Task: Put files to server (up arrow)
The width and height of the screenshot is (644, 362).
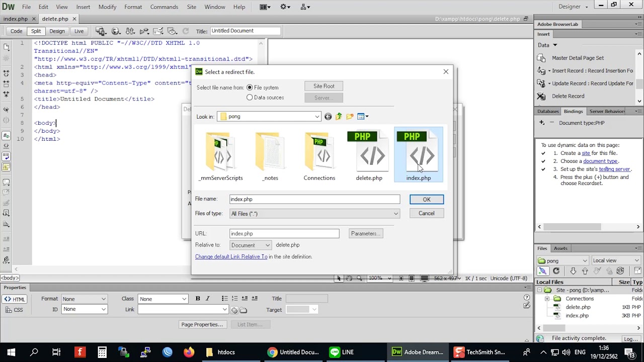Action: pyautogui.click(x=585, y=271)
